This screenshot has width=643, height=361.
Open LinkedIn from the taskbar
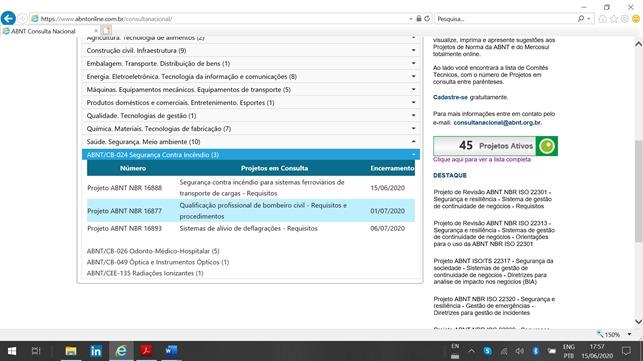click(96, 351)
